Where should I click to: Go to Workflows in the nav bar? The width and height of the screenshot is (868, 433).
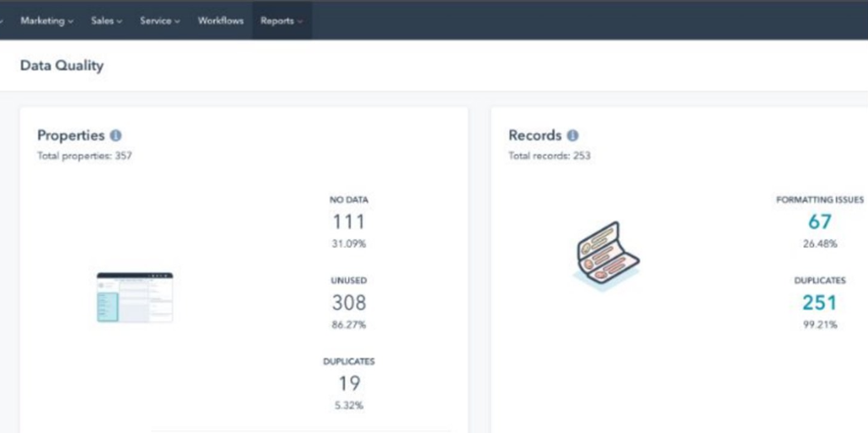tap(220, 21)
